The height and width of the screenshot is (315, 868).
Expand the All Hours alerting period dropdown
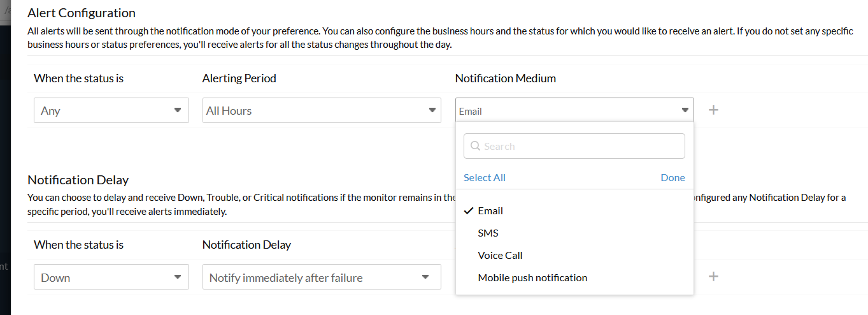322,110
